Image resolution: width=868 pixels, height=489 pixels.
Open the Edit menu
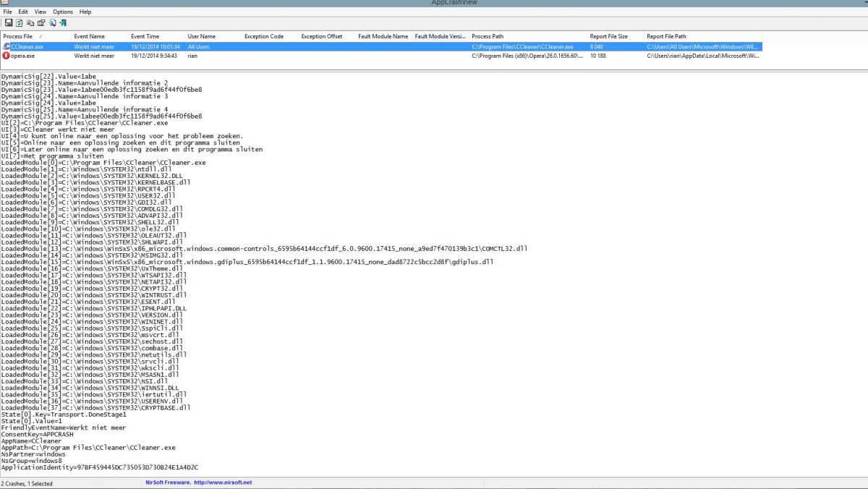coord(23,12)
